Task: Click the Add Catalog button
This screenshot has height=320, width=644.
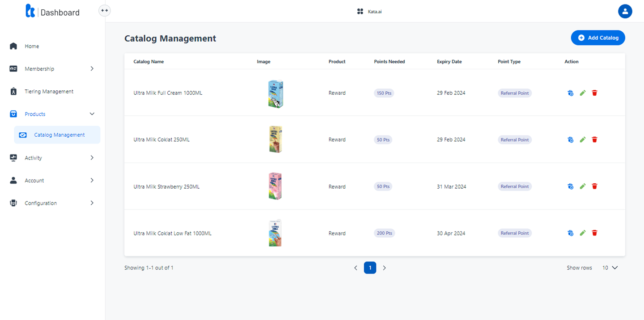Action: [x=597, y=38]
